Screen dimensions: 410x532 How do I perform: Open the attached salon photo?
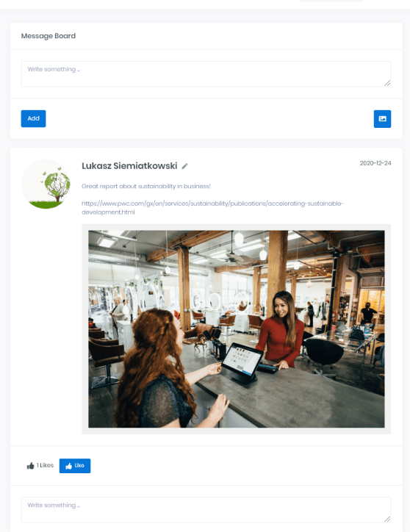(237, 329)
